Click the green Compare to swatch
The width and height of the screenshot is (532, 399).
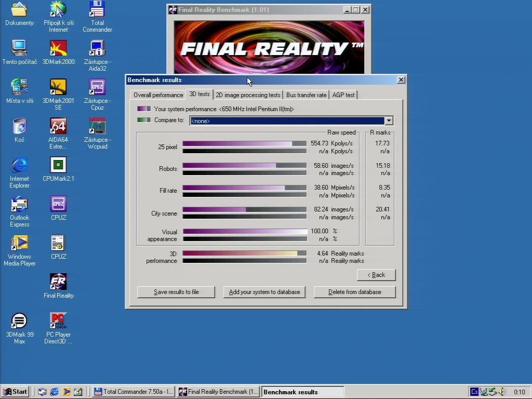(144, 120)
